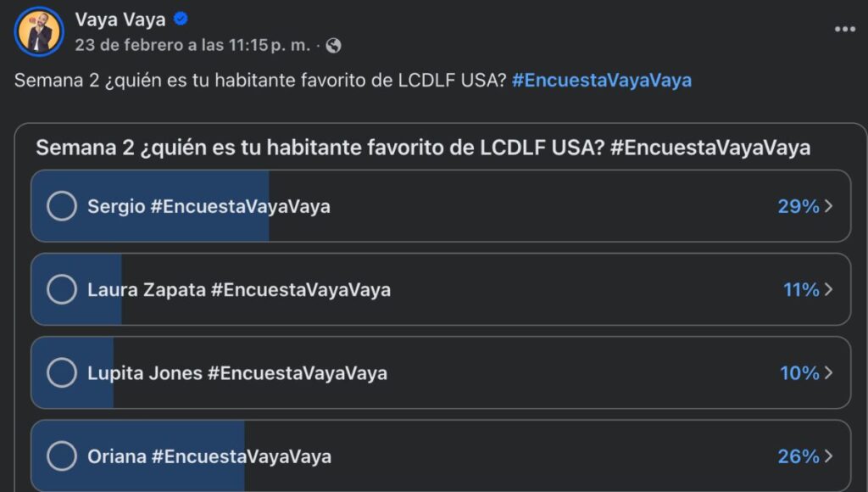Image resolution: width=868 pixels, height=492 pixels.
Task: Click the 11% result shown for Laura Zapata
Action: [798, 289]
